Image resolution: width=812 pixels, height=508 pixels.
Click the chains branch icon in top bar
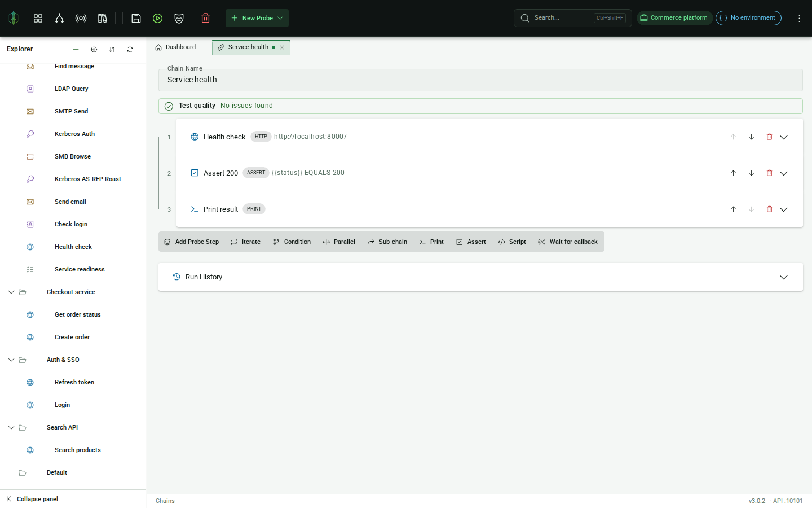pyautogui.click(x=59, y=18)
